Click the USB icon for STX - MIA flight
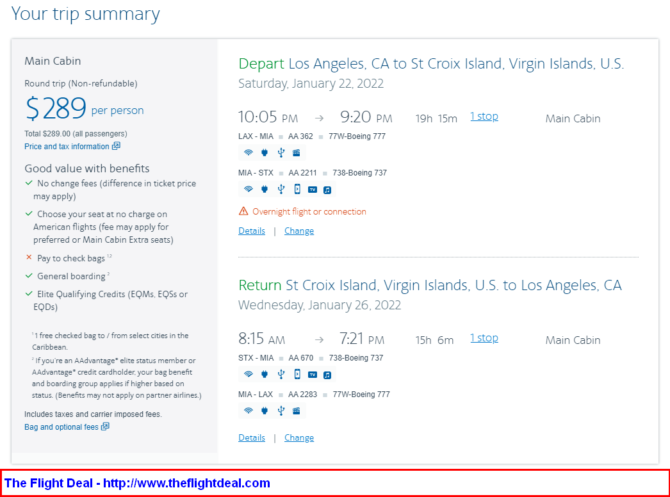The image size is (670, 497). pyautogui.click(x=281, y=374)
